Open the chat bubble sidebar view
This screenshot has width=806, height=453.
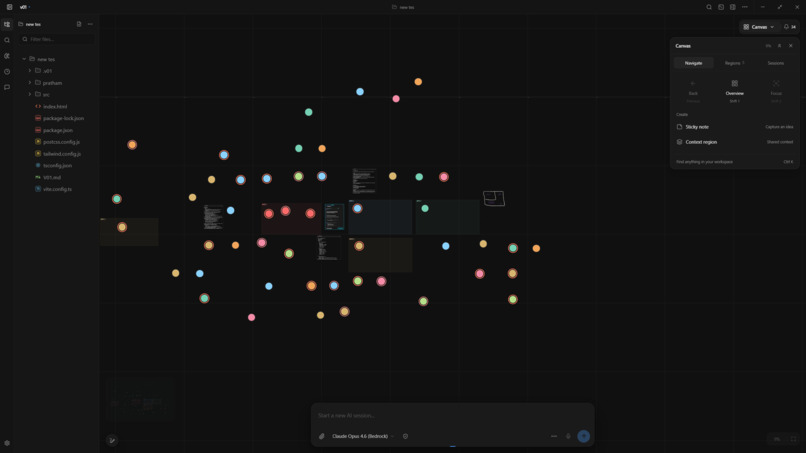pyautogui.click(x=7, y=87)
